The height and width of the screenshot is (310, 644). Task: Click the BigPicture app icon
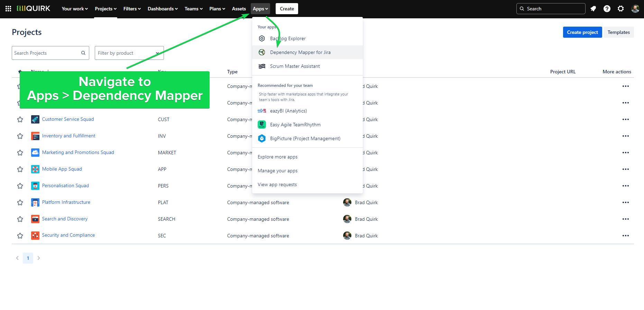point(262,138)
